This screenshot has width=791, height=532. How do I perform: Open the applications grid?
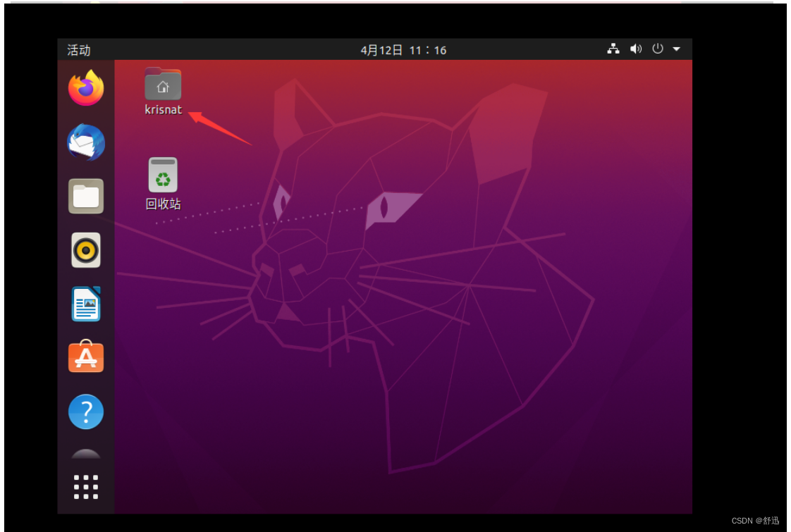[85, 486]
